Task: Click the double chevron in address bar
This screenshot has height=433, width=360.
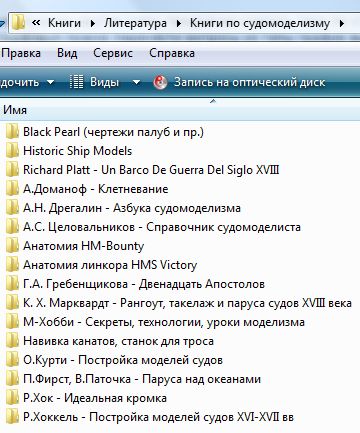Action: (36, 23)
